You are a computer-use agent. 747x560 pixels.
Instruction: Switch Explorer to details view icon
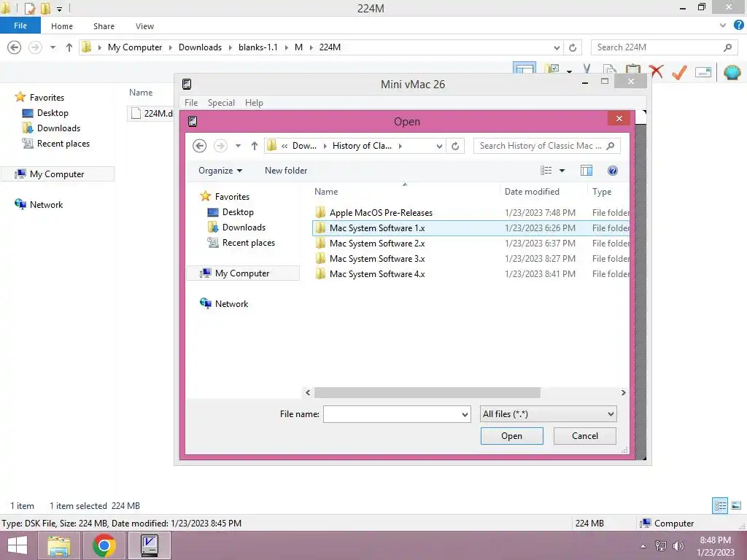coord(720,505)
